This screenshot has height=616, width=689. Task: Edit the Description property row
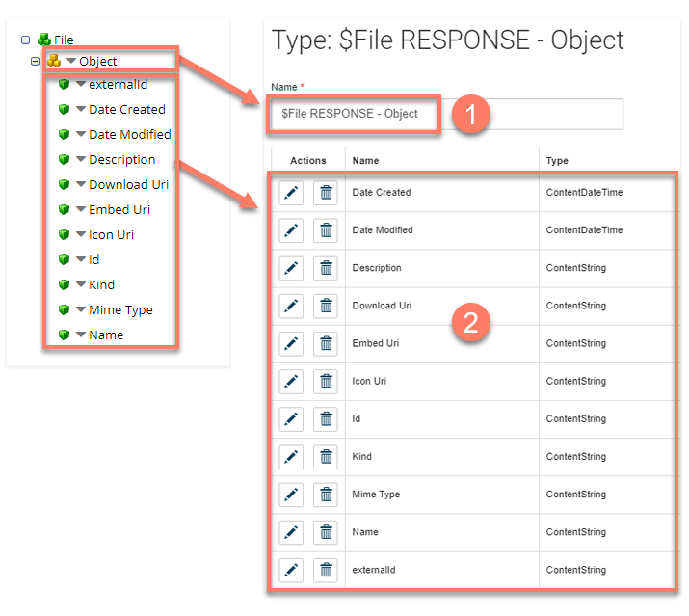[x=291, y=268]
